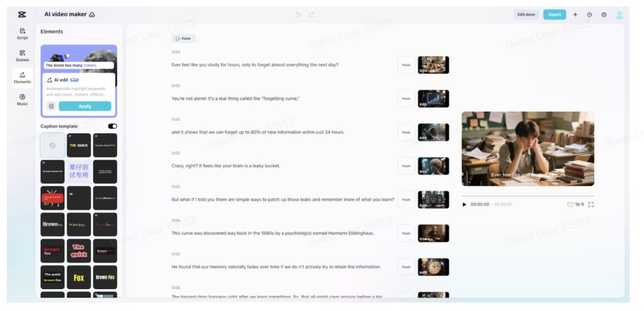644x311 pixels.
Task: Click the undo arrow icon
Action: point(298,14)
